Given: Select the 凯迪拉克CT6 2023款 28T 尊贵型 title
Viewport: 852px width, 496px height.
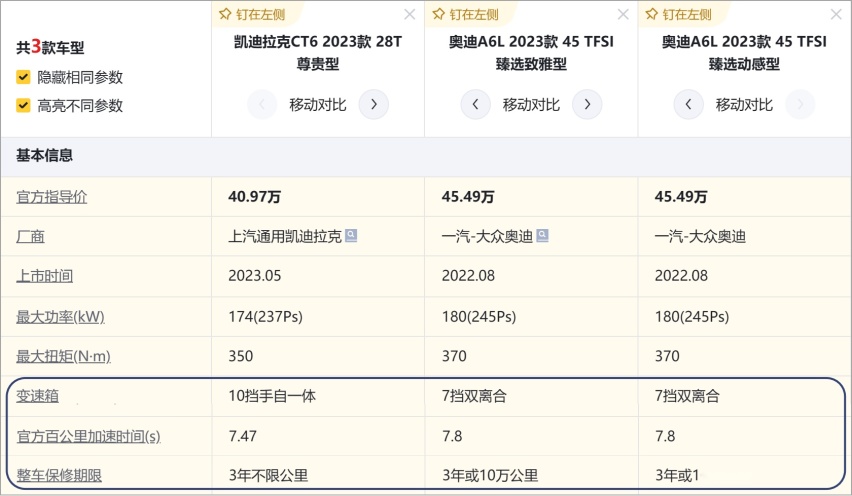Looking at the screenshot, I should tap(318, 53).
